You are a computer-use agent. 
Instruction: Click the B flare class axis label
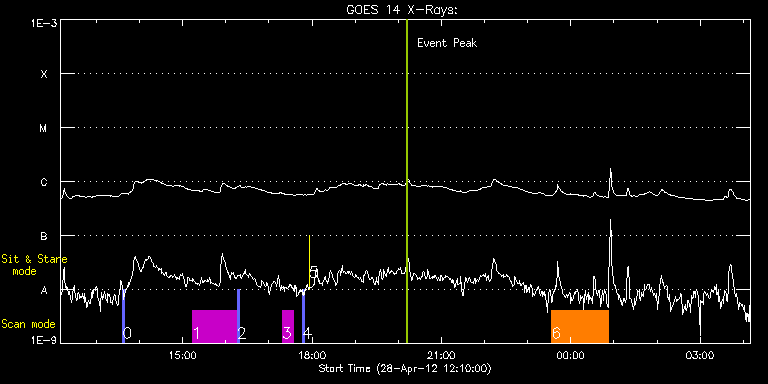44,236
